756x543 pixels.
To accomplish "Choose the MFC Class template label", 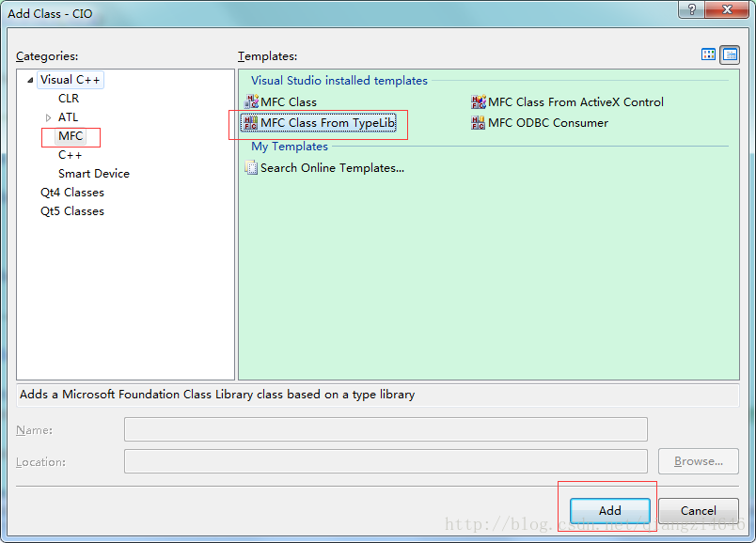I will [289, 102].
